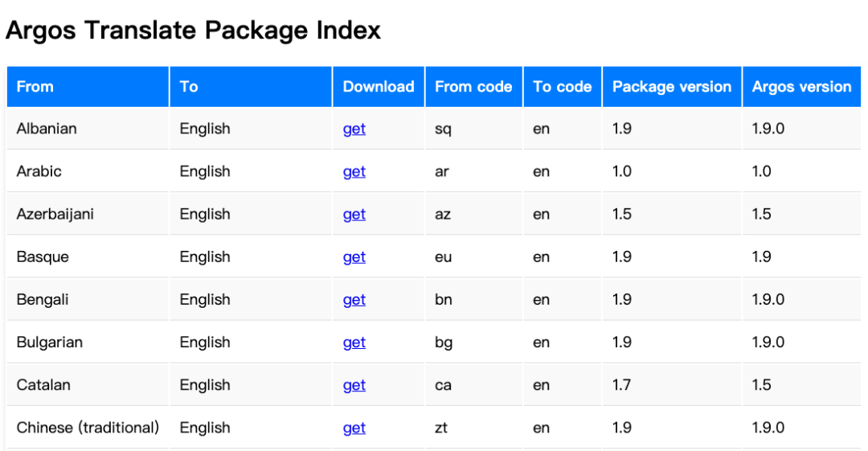Download the Chinese (traditional) package
This screenshot has width=868, height=451.
pyautogui.click(x=354, y=427)
